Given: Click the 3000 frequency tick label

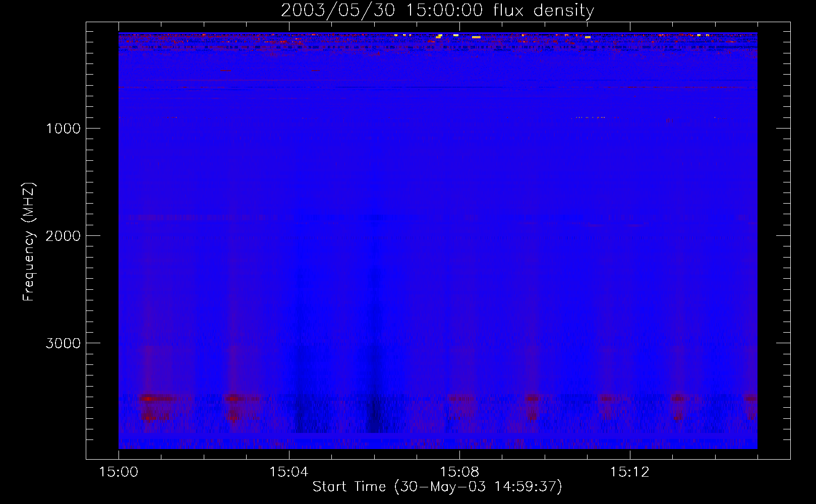Looking at the screenshot, I should pos(63,343).
